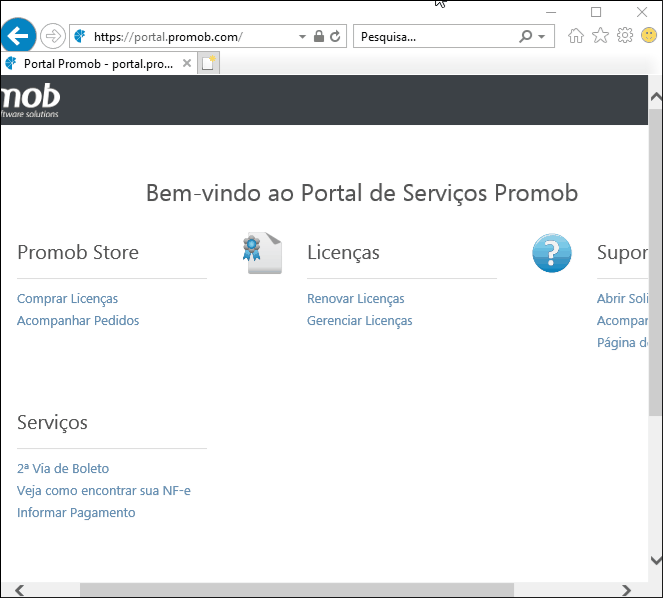The width and height of the screenshot is (663, 598).
Task: Click the Serviços section heading
Action: (52, 422)
